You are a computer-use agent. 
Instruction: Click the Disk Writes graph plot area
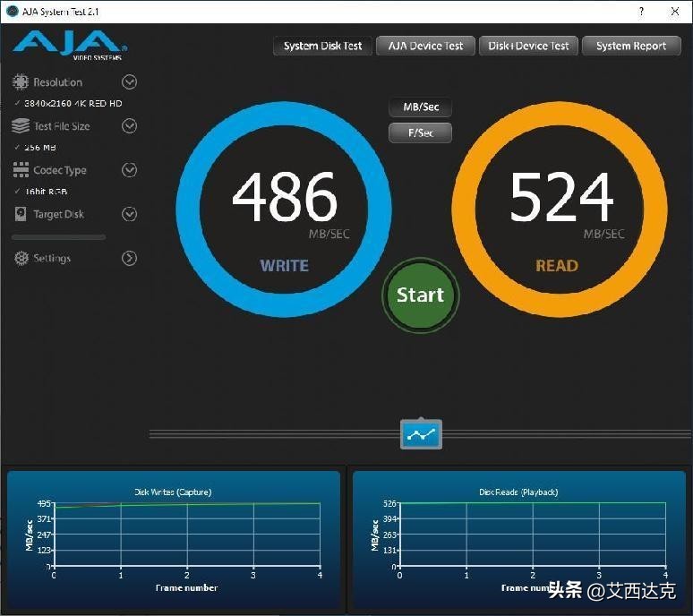click(x=187, y=535)
